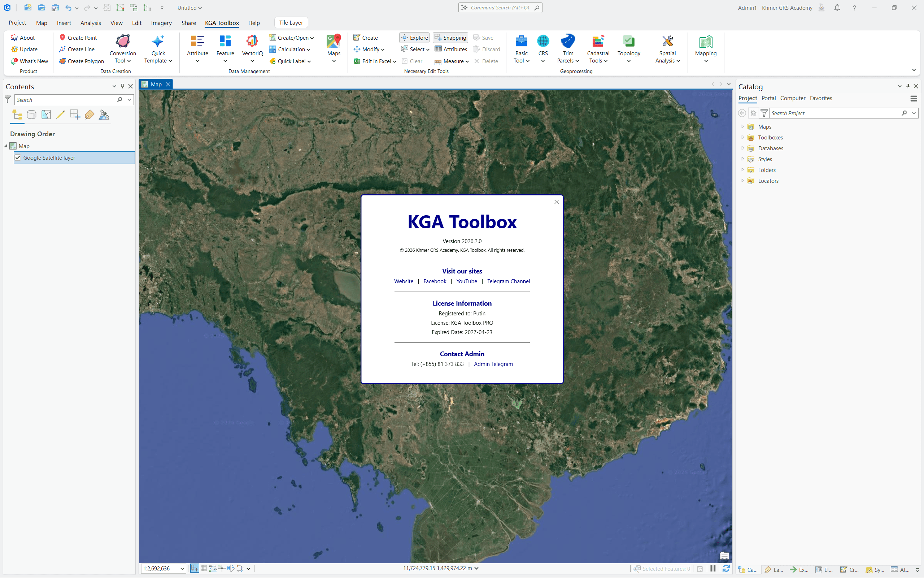Image resolution: width=924 pixels, height=578 pixels.
Task: Expand the Maps catalog item
Action: pos(742,126)
